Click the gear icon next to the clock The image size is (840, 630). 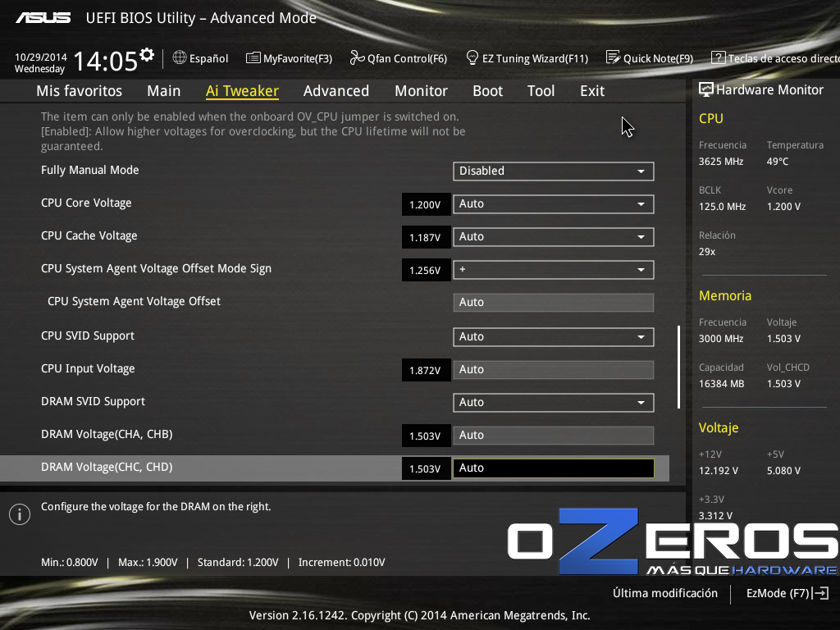coord(146,54)
